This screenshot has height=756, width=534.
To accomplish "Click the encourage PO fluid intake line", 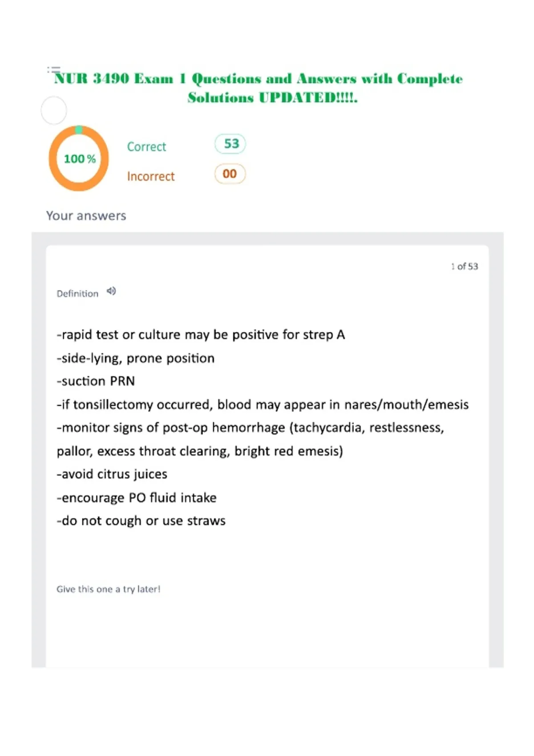I will pos(137,497).
